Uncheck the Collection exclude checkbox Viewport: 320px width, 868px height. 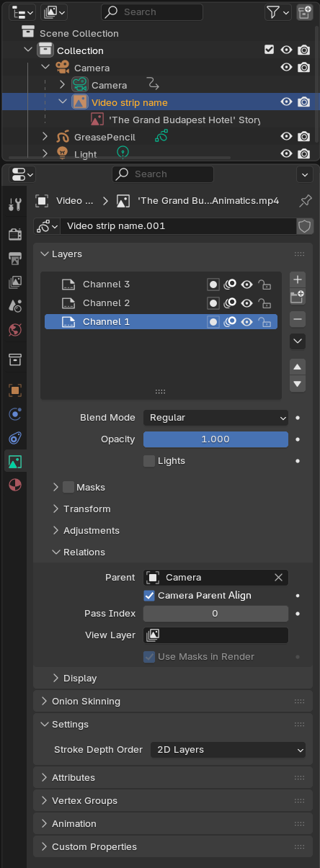[270, 50]
